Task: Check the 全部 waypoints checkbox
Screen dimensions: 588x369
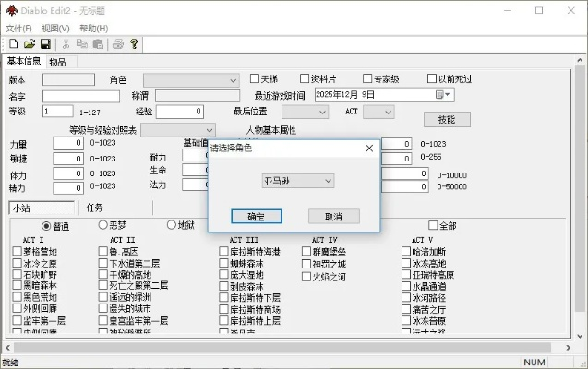Action: (433, 225)
